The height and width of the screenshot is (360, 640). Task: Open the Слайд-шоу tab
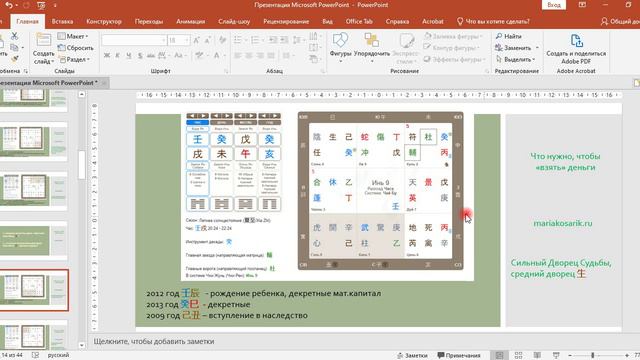[x=234, y=21]
